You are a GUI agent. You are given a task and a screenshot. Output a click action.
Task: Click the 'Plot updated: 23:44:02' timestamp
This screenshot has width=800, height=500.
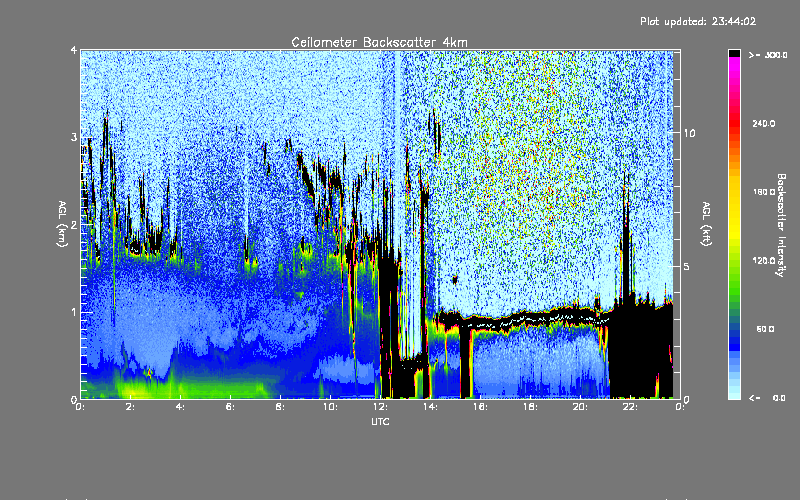[x=698, y=21]
